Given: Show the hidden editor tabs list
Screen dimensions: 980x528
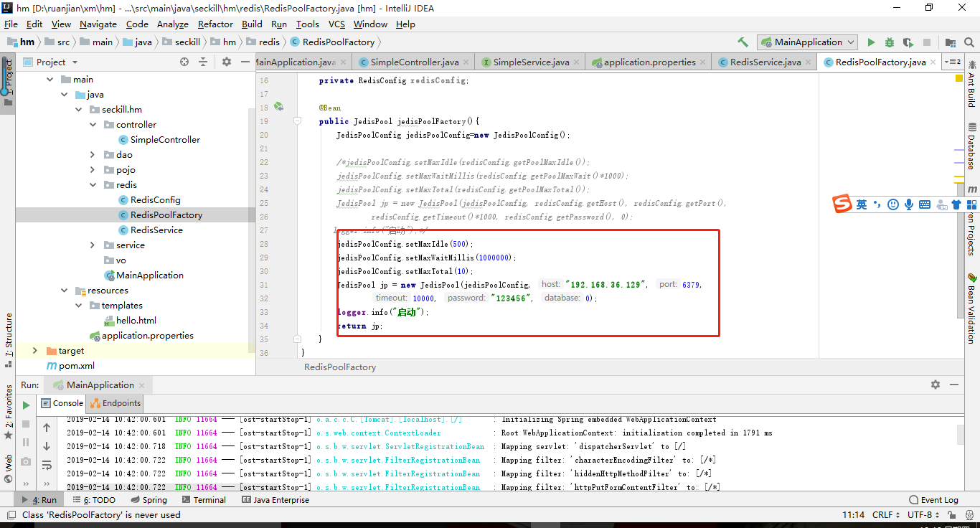Looking at the screenshot, I should [953, 62].
